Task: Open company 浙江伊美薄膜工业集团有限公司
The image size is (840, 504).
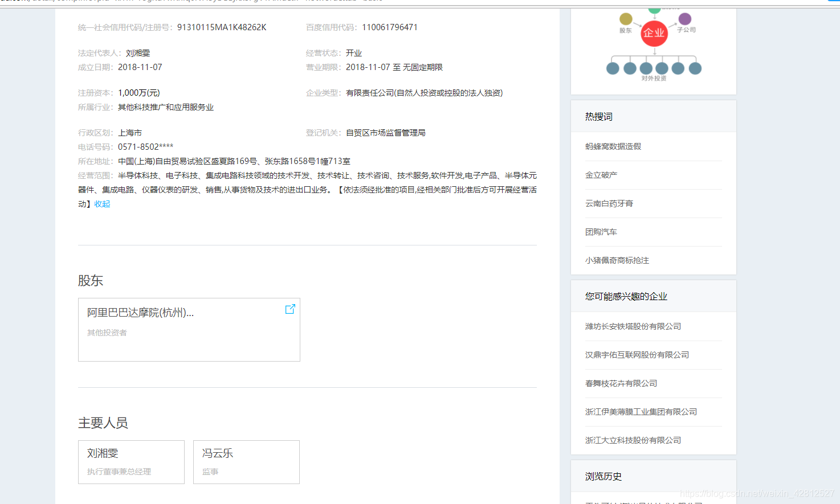Action: (x=641, y=412)
